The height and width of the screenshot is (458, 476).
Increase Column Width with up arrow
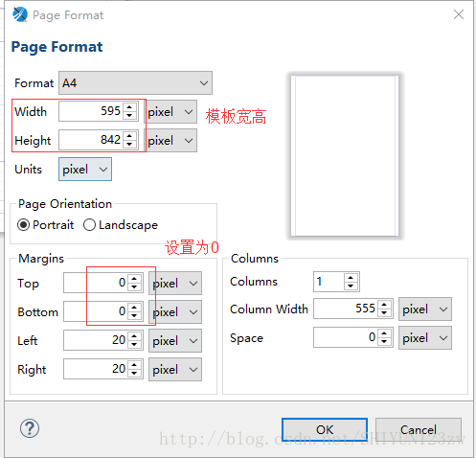pos(384,305)
